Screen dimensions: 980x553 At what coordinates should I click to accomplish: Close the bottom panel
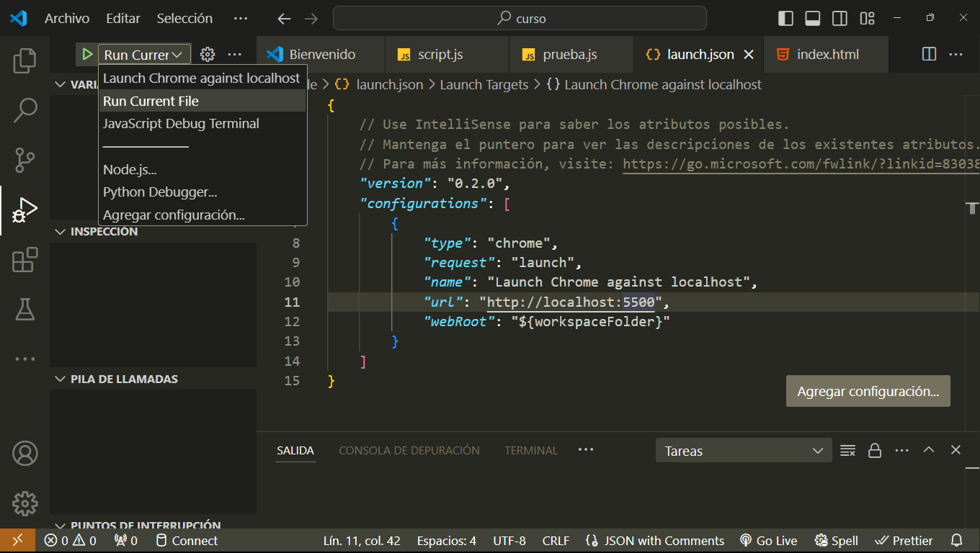coord(955,450)
